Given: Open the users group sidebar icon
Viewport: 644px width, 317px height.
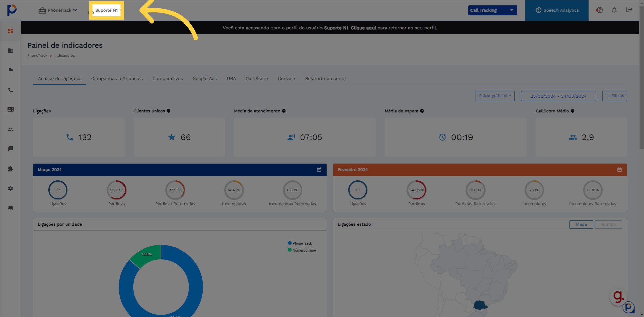Looking at the screenshot, I should click(11, 129).
